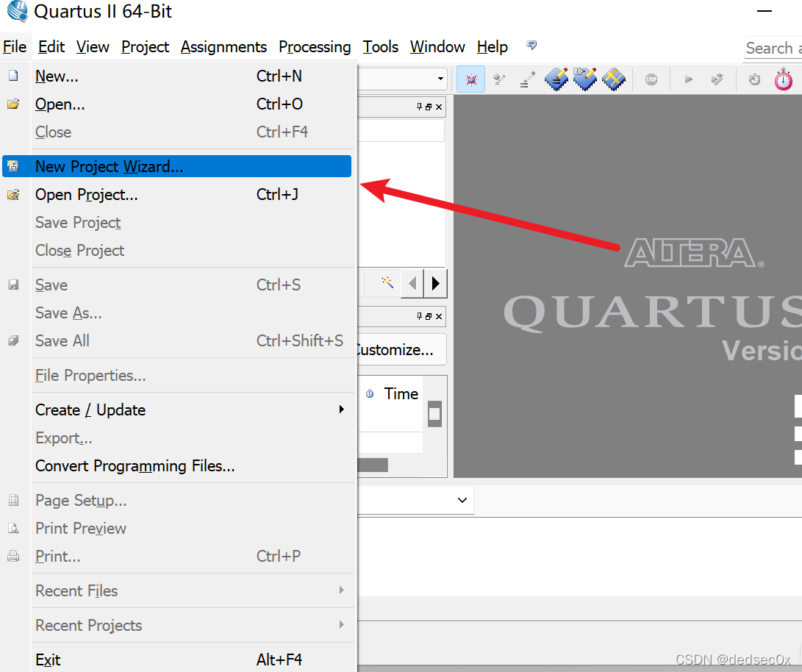Click the Page Setup icon
The height and width of the screenshot is (672, 802).
coord(13,500)
